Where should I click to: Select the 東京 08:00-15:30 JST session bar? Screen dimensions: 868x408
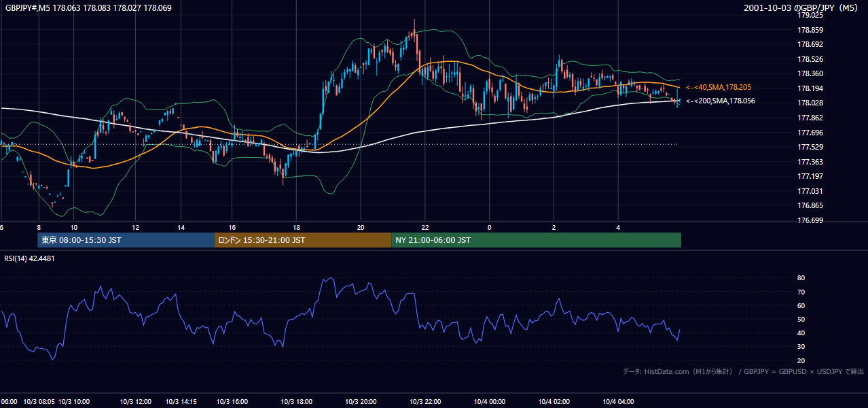coord(126,240)
